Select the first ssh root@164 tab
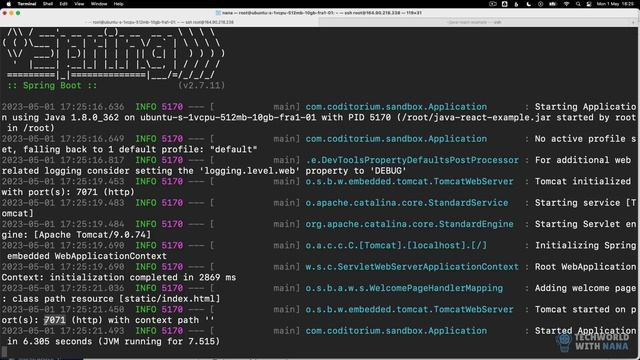Image resolution: width=640 pixels, height=360 pixels. (160, 22)
